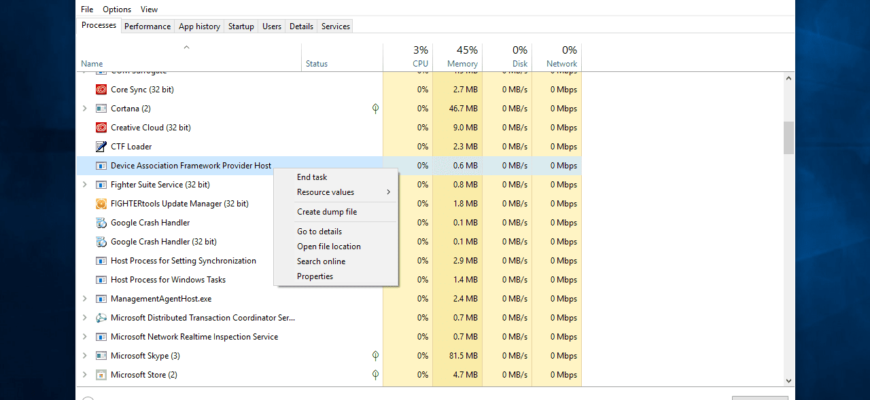Switch to the Performance tab
This screenshot has height=400, width=870.
147,26
